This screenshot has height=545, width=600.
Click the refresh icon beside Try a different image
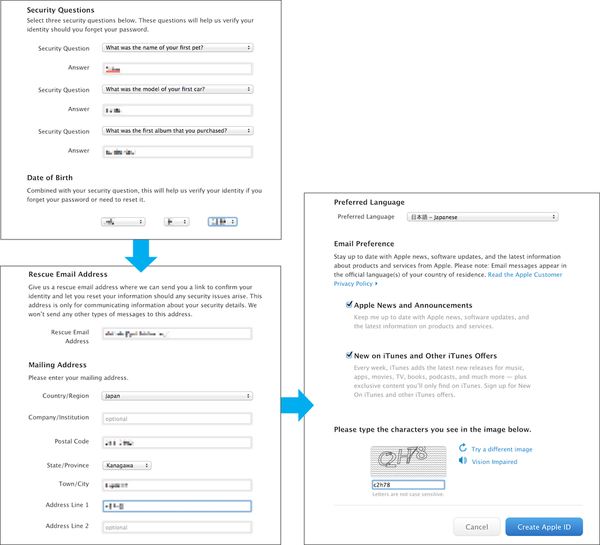[463, 447]
